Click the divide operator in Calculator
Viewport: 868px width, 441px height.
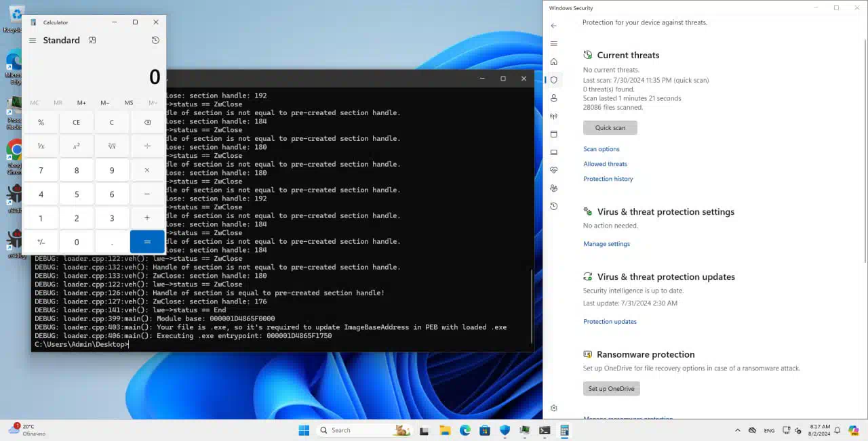pos(147,146)
